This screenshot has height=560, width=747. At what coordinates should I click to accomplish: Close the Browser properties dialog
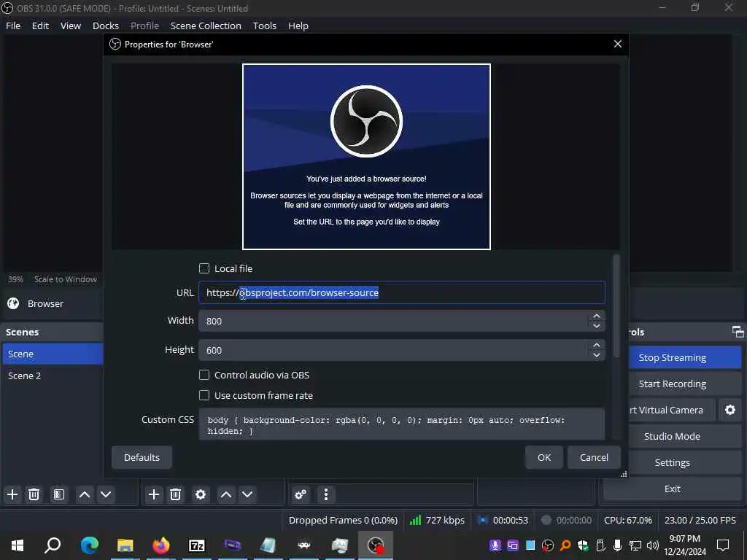[617, 44]
